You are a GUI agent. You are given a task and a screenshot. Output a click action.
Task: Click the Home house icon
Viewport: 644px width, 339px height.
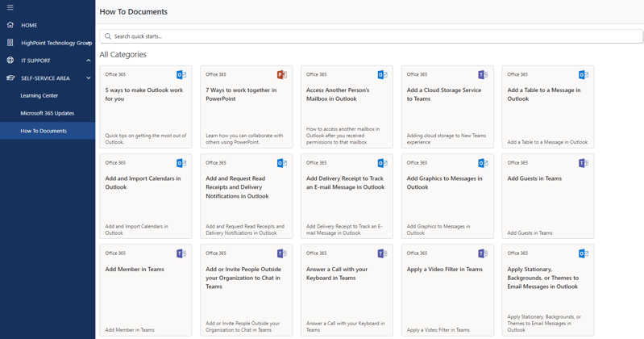point(10,25)
